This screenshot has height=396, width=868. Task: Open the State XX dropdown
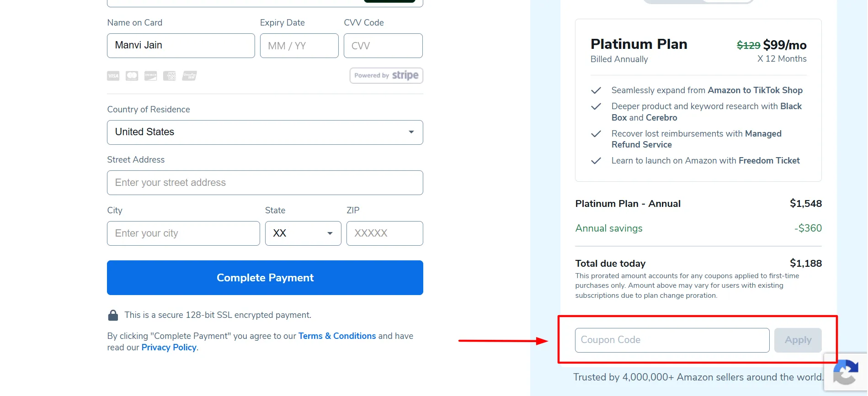(303, 233)
